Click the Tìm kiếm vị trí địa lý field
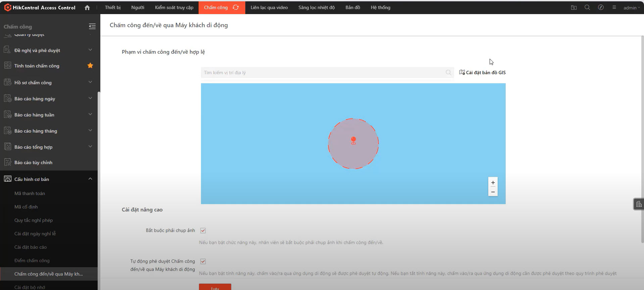 tap(322, 72)
